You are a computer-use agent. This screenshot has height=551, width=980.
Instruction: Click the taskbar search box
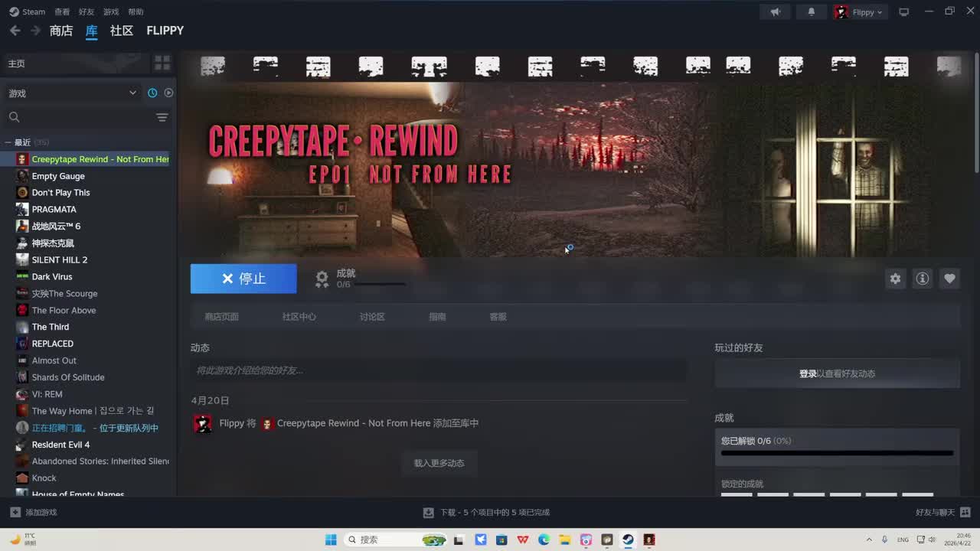point(396,540)
